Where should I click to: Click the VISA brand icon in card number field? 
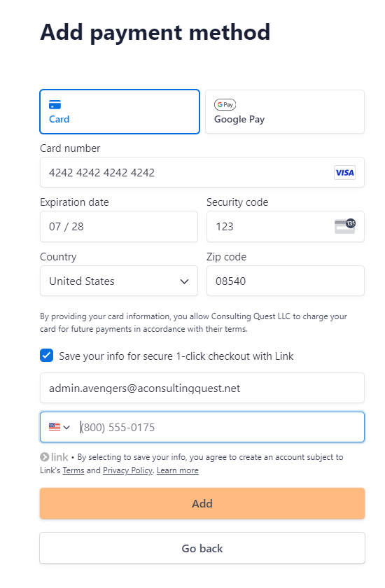(x=344, y=172)
